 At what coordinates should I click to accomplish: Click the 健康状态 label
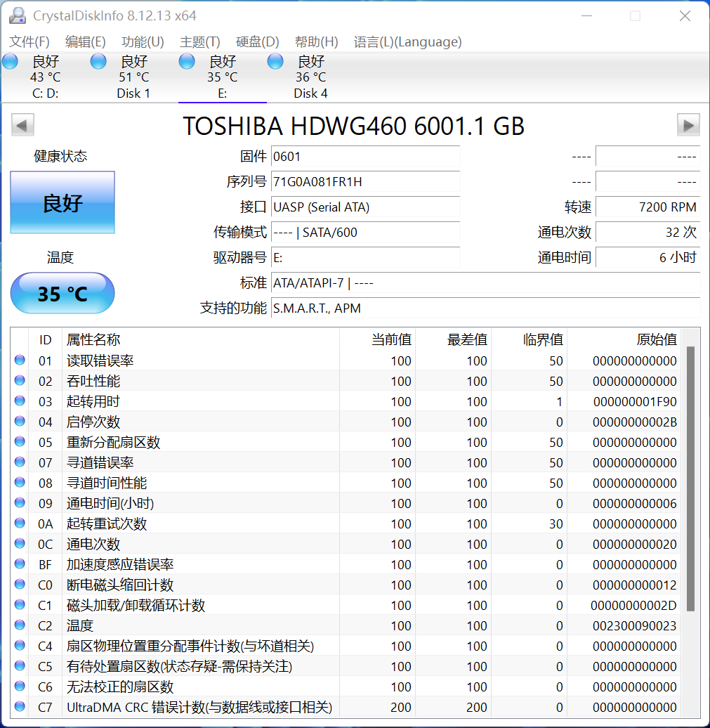(60, 157)
